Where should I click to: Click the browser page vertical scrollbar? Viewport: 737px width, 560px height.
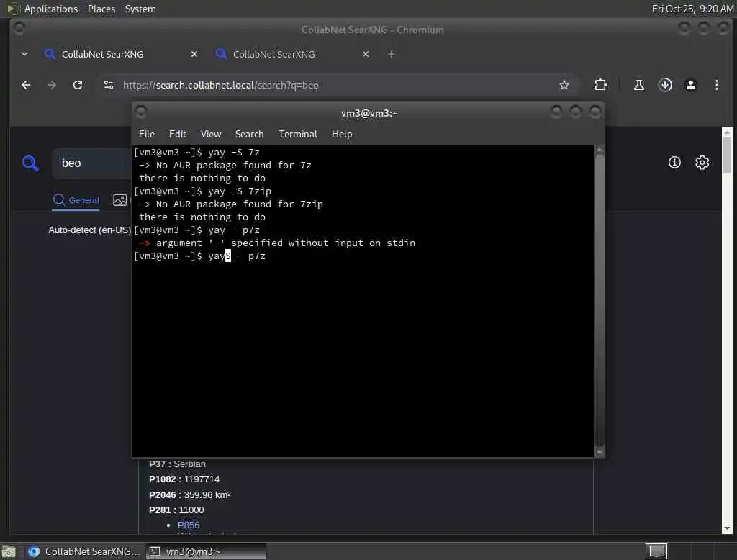coord(727,330)
